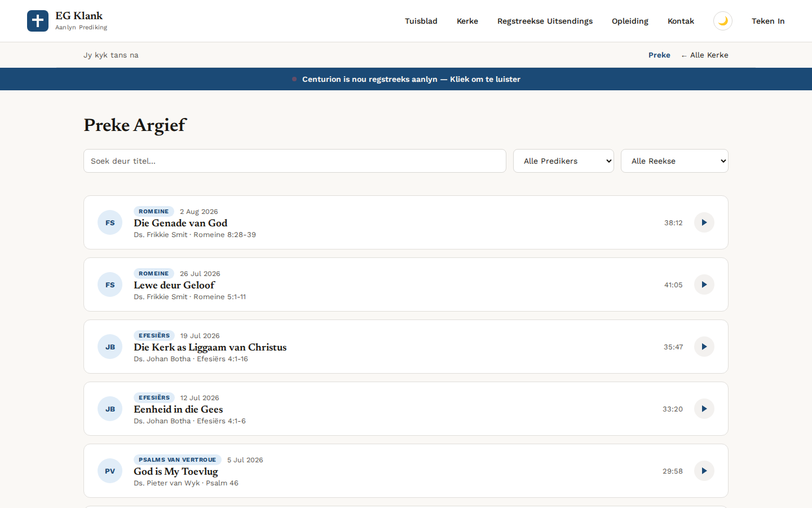Open the Alle Reekse dropdown
This screenshot has height=508, width=812.
[674, 161]
